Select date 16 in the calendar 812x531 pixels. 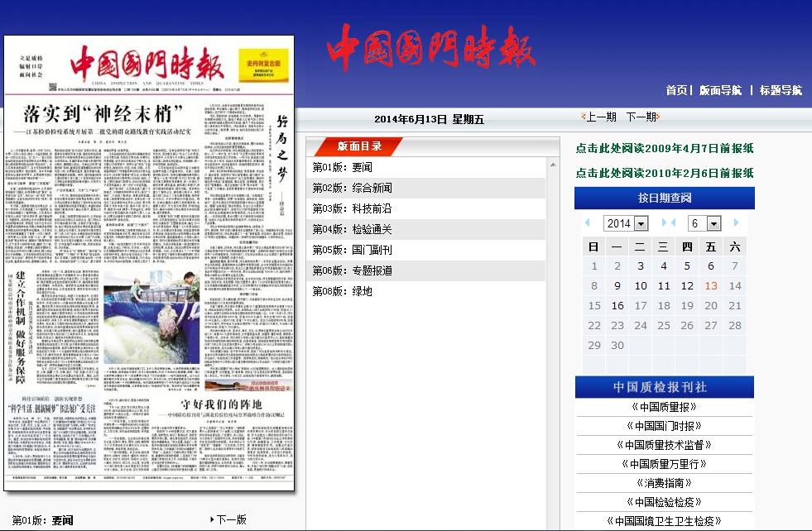point(617,305)
